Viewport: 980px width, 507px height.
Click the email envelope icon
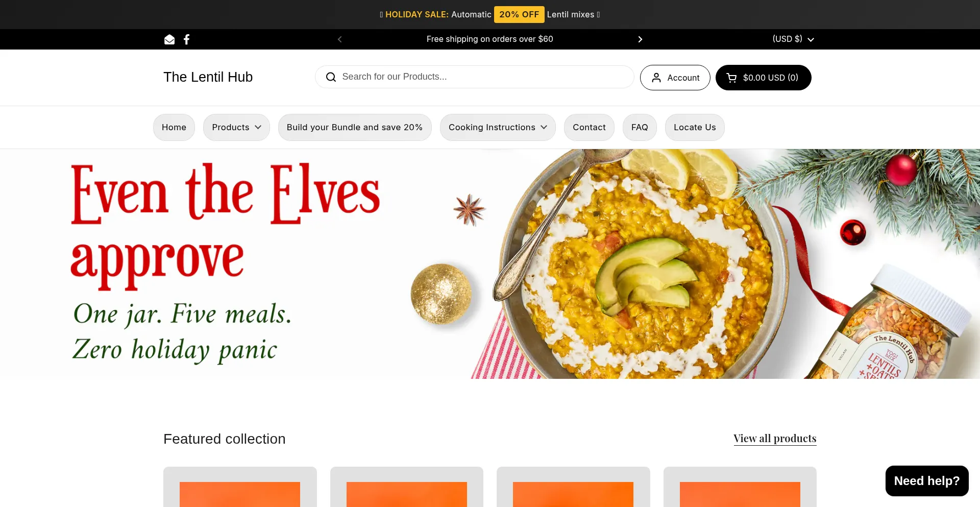point(169,39)
